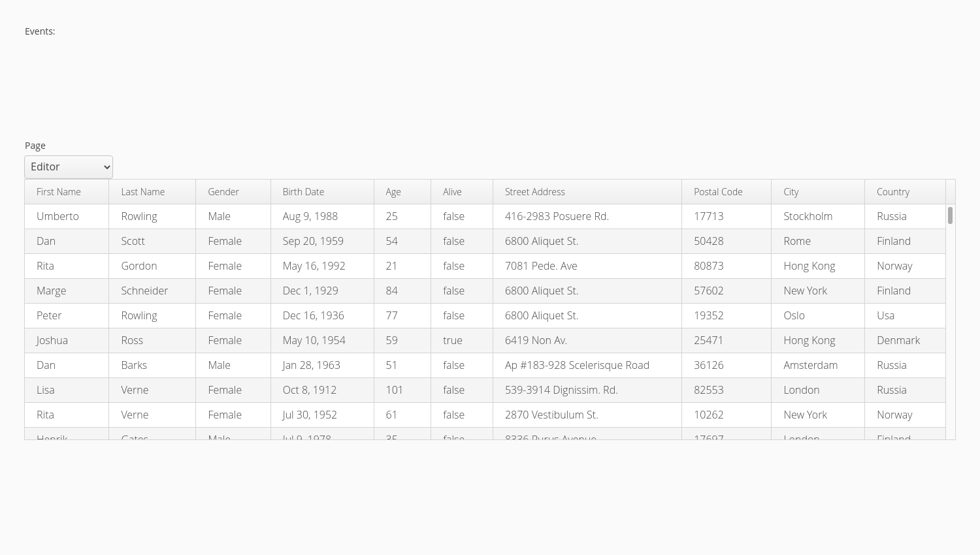Click the Oct 8, 1912 birth date cell
Viewport: 980px width, 555px height.
pos(322,390)
